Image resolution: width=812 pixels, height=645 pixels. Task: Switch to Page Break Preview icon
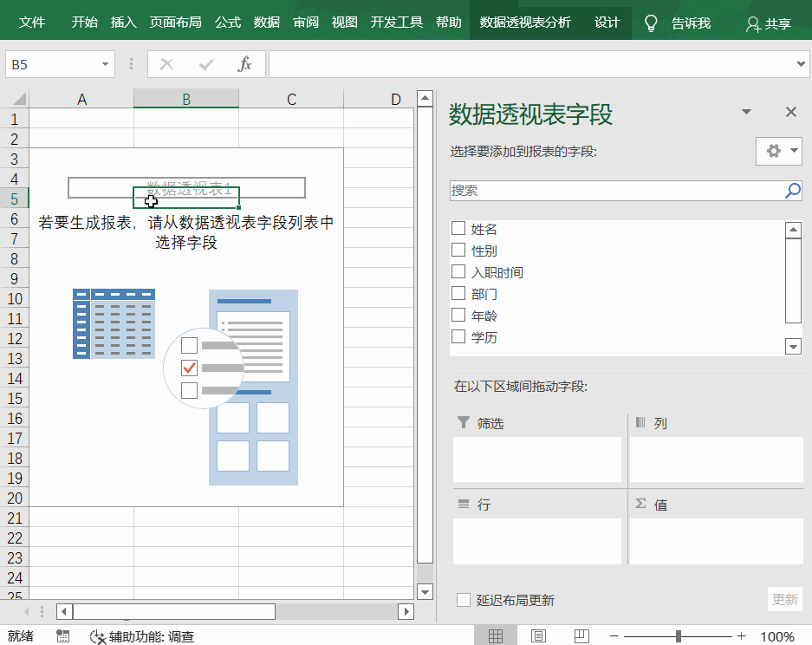coord(581,635)
